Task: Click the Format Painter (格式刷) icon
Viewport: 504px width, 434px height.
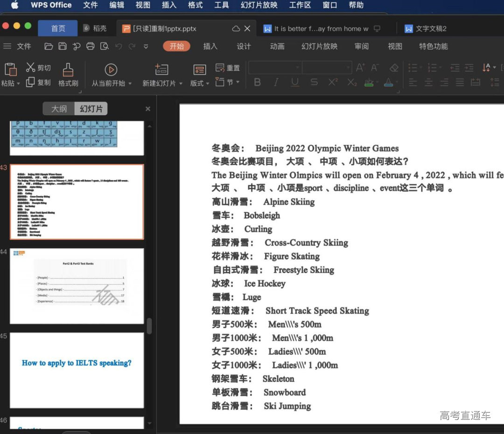Action: click(68, 70)
